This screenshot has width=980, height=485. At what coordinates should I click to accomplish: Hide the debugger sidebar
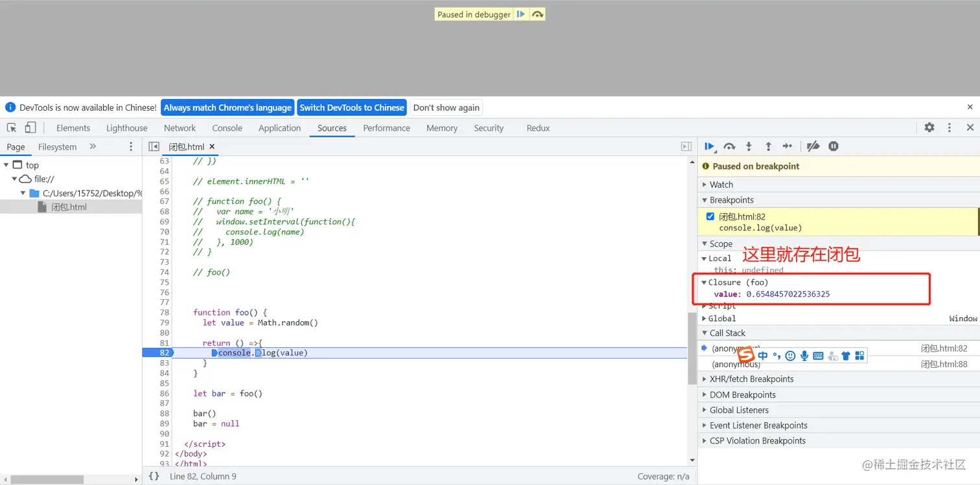(686, 147)
